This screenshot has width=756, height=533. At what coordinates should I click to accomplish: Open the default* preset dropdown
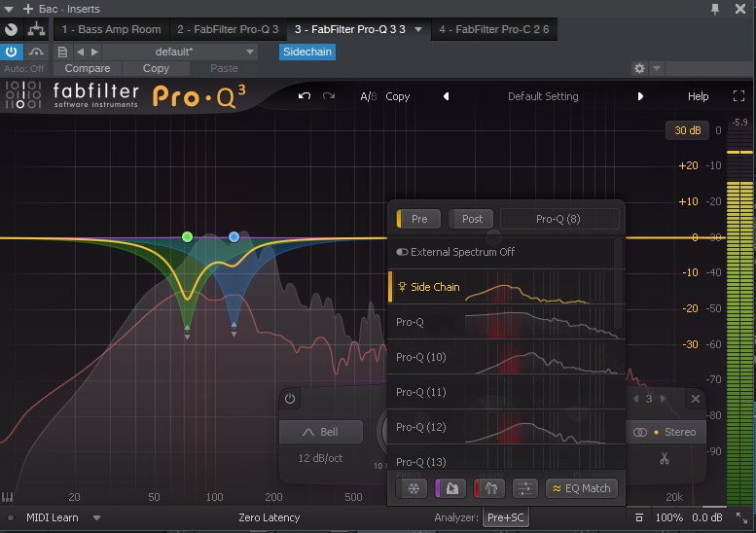180,52
